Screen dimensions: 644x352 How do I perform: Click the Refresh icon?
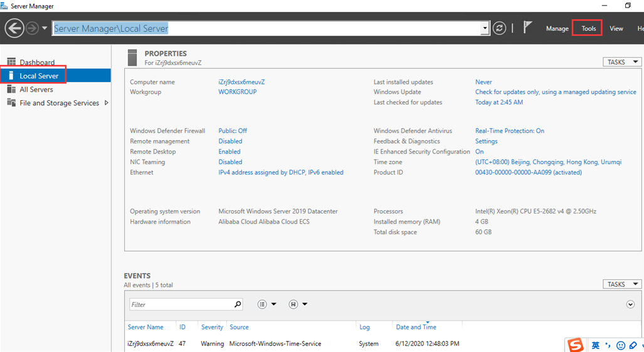(499, 28)
